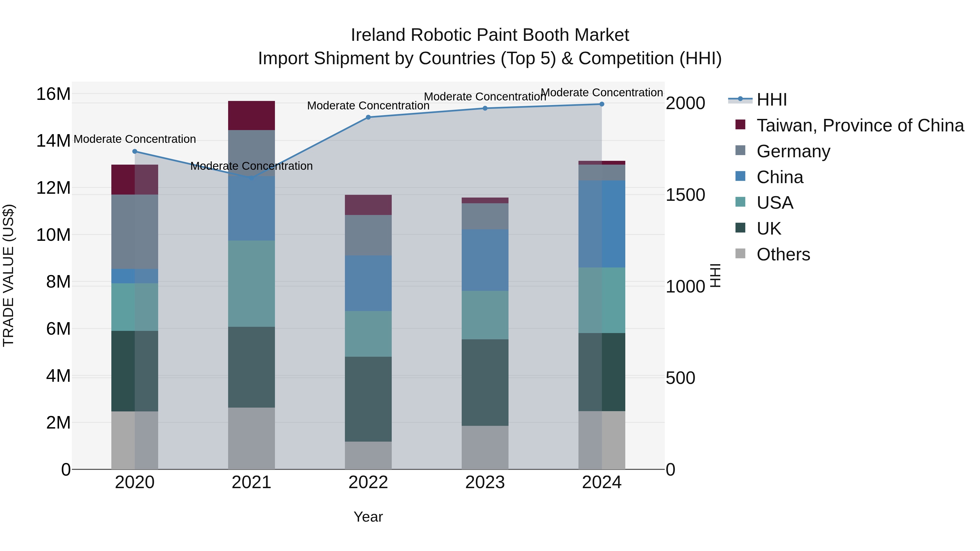Select the 2024 HHI data point
This screenshot has width=980, height=551.
click(602, 104)
